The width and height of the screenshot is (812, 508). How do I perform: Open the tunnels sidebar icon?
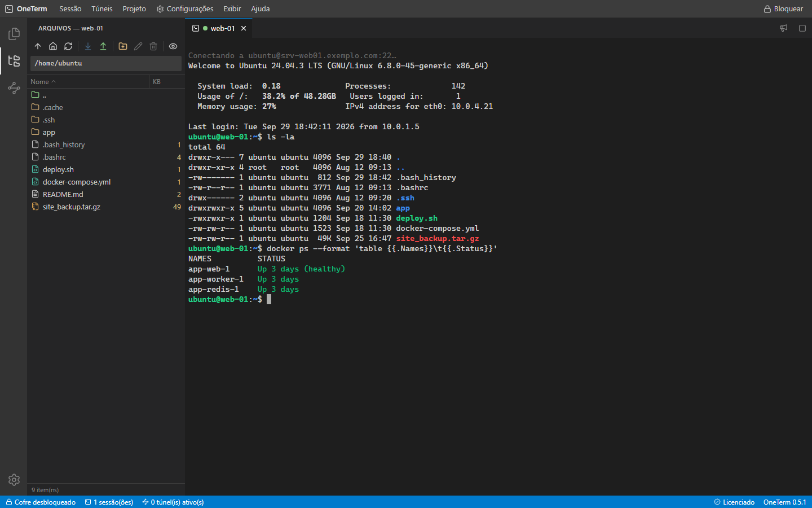pos(14,87)
